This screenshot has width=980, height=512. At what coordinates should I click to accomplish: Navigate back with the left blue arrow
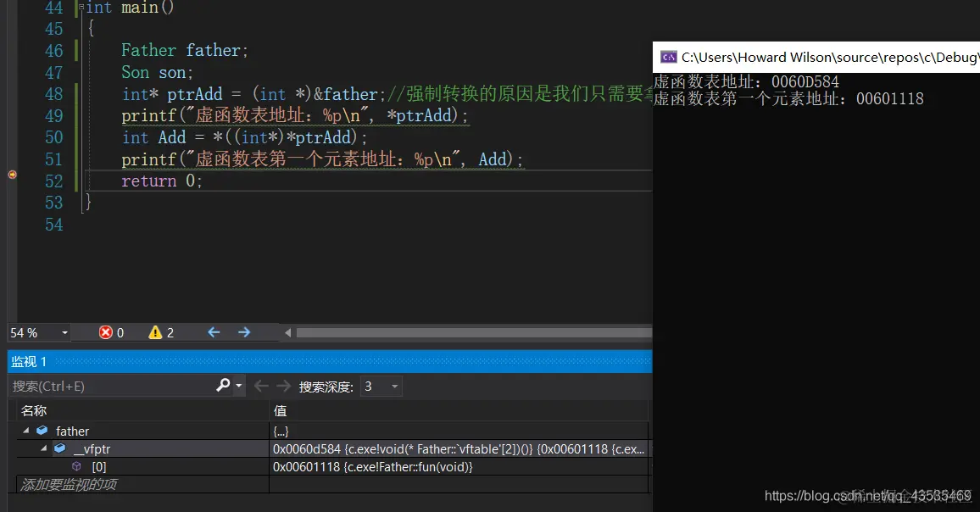(214, 332)
